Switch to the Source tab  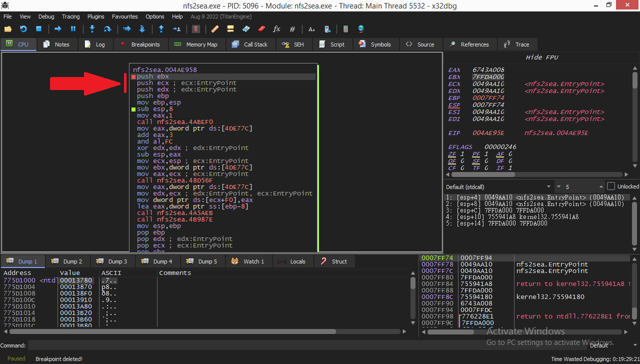(x=420, y=44)
